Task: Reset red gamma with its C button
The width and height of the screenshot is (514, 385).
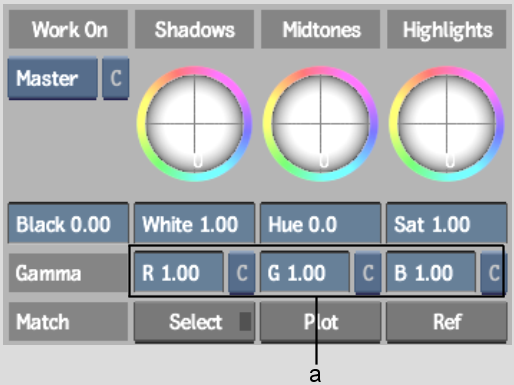Action: pyautogui.click(x=242, y=273)
